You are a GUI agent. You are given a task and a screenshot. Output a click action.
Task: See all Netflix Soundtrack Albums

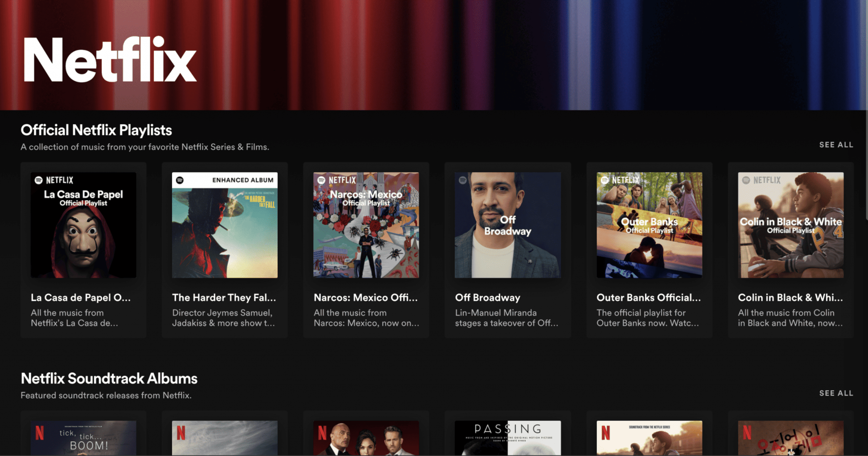click(836, 393)
